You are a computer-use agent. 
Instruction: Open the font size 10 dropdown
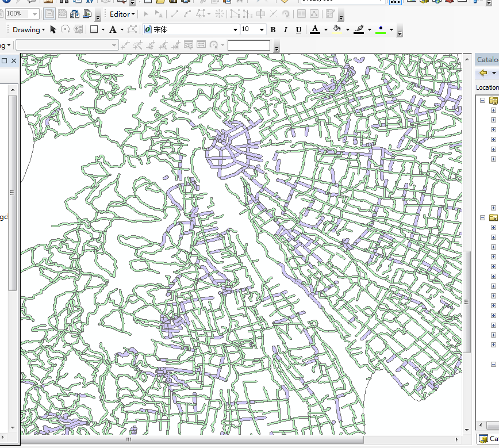(262, 30)
